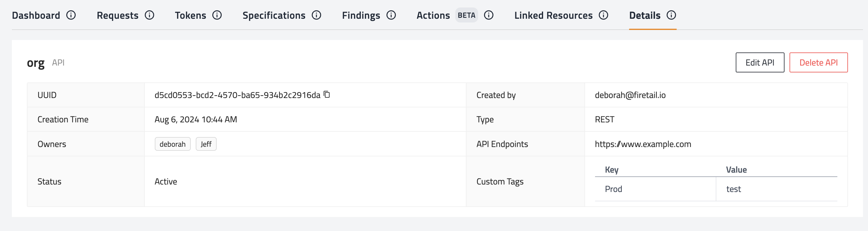
Task: Open the Actions tab
Action: pos(433,16)
